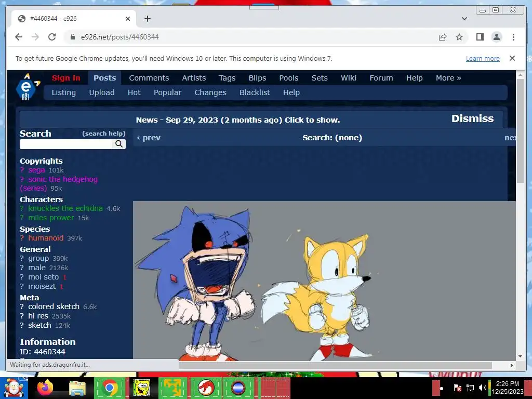Click the post image
This screenshot has height=399, width=532.
(x=324, y=281)
